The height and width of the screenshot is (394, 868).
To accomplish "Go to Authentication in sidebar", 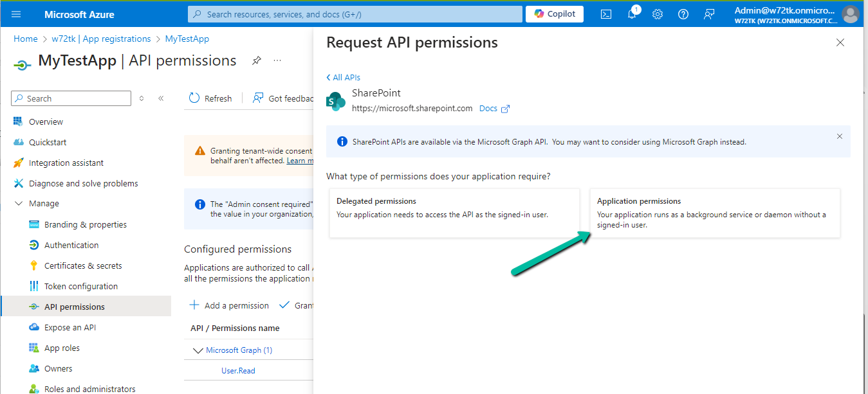I will (x=71, y=245).
